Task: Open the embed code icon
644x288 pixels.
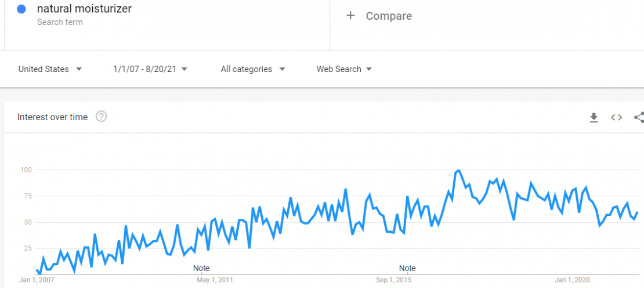Action: pyautogui.click(x=616, y=117)
